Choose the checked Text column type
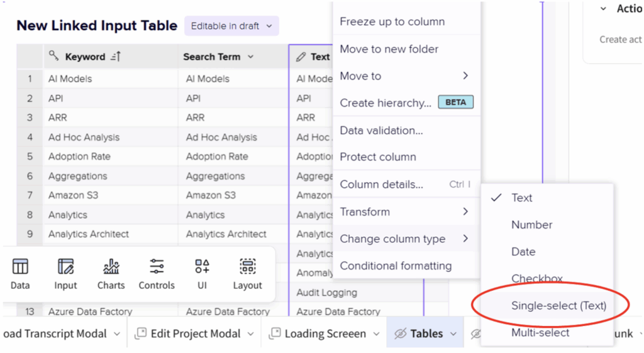This screenshot has height=353, width=644. coord(521,198)
